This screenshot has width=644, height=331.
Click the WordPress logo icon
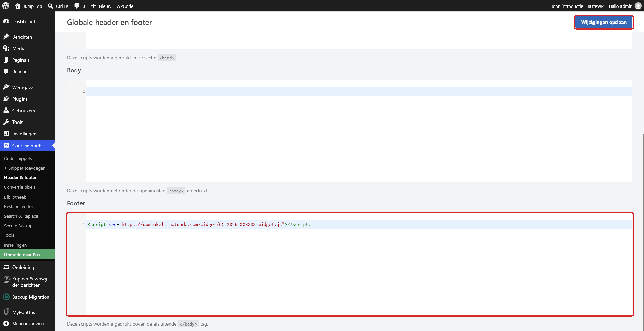[6, 6]
